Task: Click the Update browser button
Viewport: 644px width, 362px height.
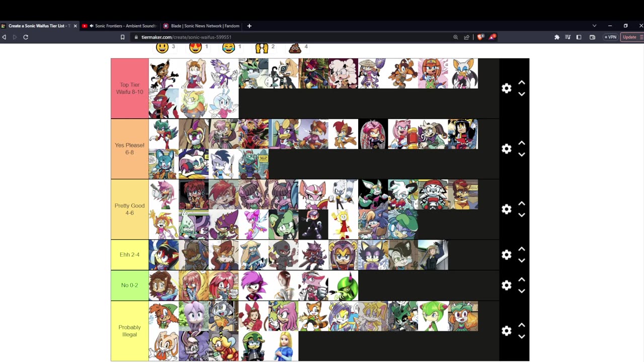Action: [629, 37]
